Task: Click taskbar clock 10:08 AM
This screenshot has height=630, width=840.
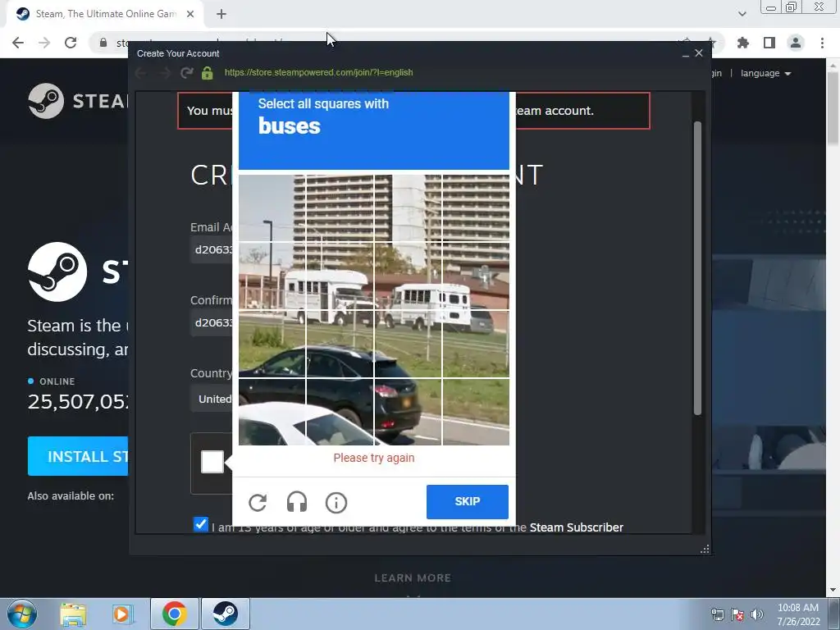Action: coord(797,608)
